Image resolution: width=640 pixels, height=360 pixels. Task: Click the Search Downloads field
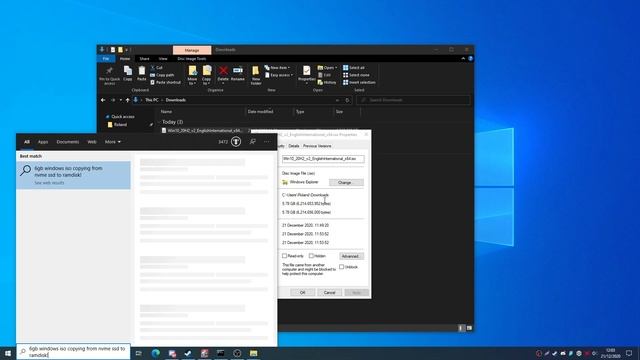pyautogui.click(x=413, y=100)
